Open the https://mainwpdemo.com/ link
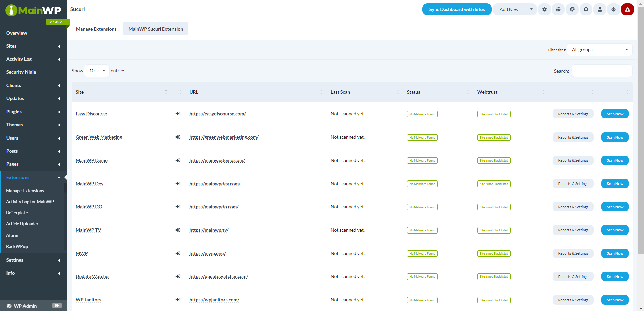The image size is (644, 311). [217, 160]
